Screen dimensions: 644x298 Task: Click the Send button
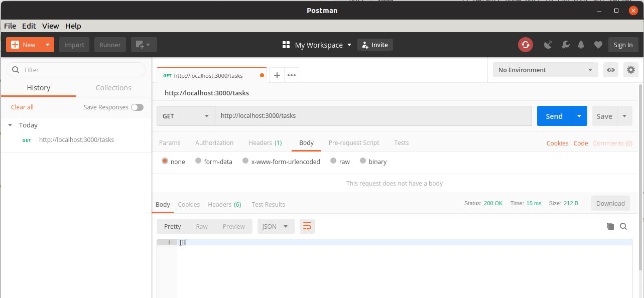(554, 116)
